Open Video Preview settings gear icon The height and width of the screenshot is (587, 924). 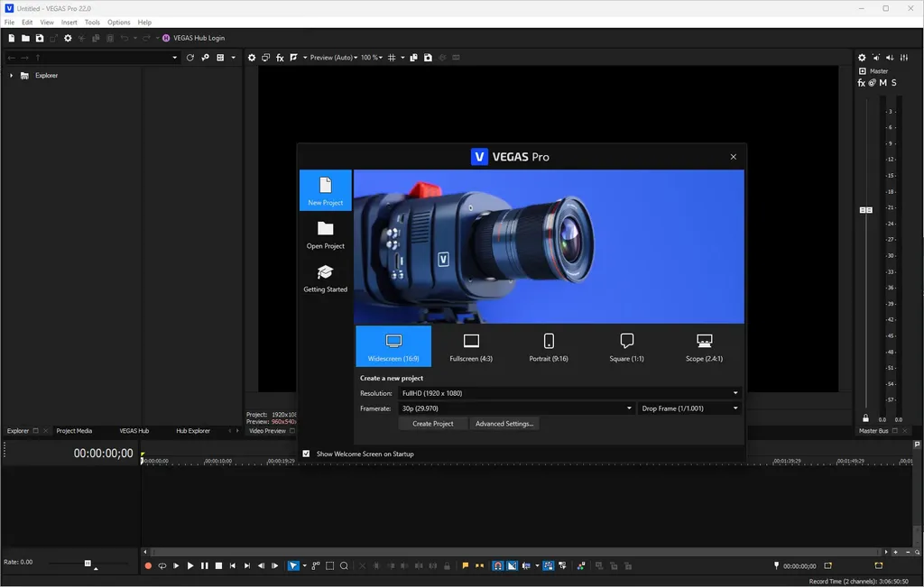(252, 58)
